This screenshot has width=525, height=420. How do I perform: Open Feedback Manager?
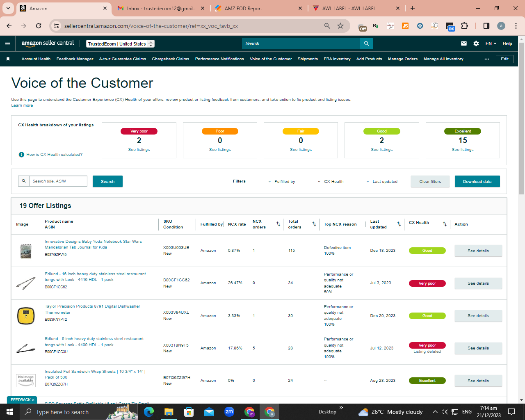click(x=75, y=59)
